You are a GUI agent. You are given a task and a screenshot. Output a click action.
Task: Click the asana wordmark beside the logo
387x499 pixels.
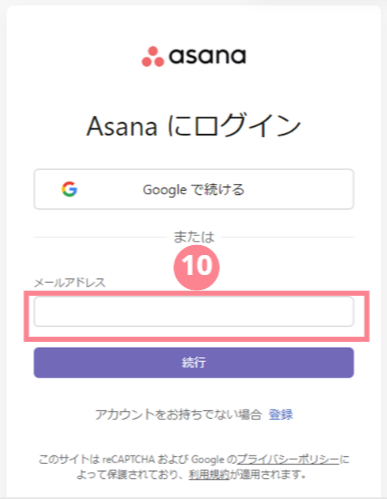click(207, 56)
